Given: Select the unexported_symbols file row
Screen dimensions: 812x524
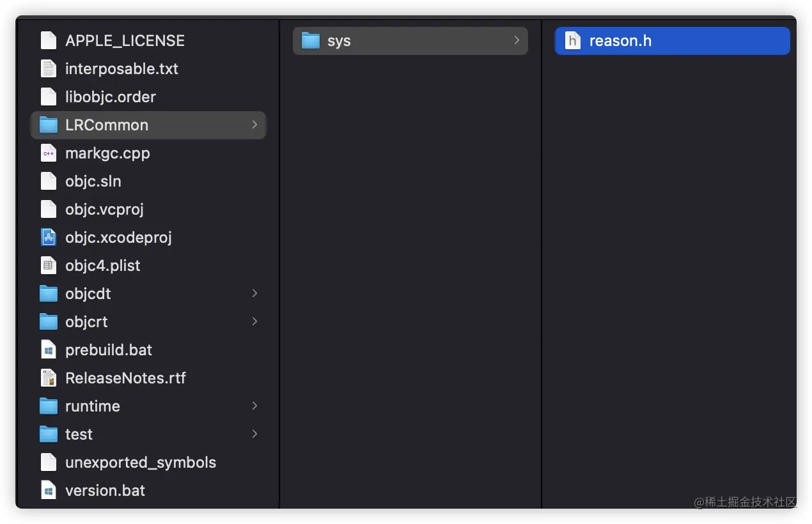Looking at the screenshot, I should pyautogui.click(x=148, y=462).
